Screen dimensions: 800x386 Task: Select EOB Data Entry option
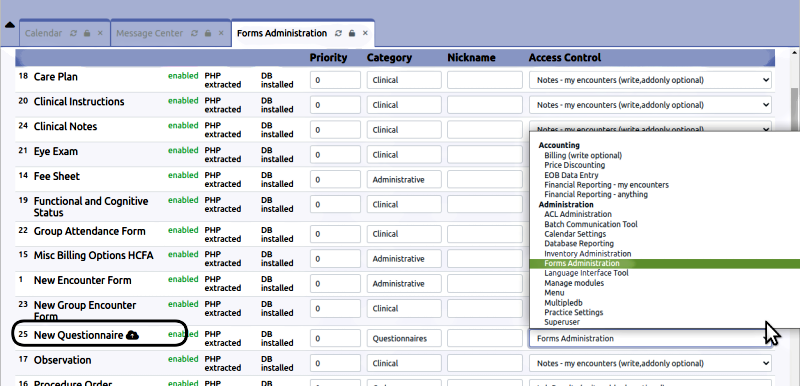pos(571,175)
